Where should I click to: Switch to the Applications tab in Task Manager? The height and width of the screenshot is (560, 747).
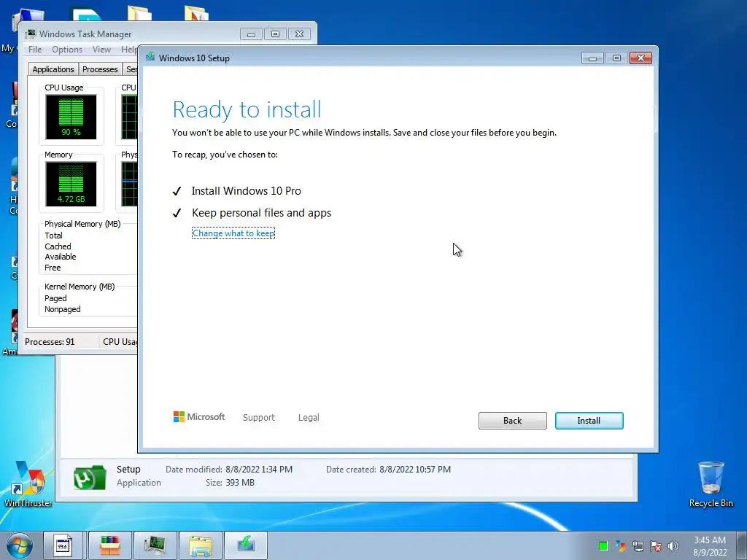tap(53, 69)
